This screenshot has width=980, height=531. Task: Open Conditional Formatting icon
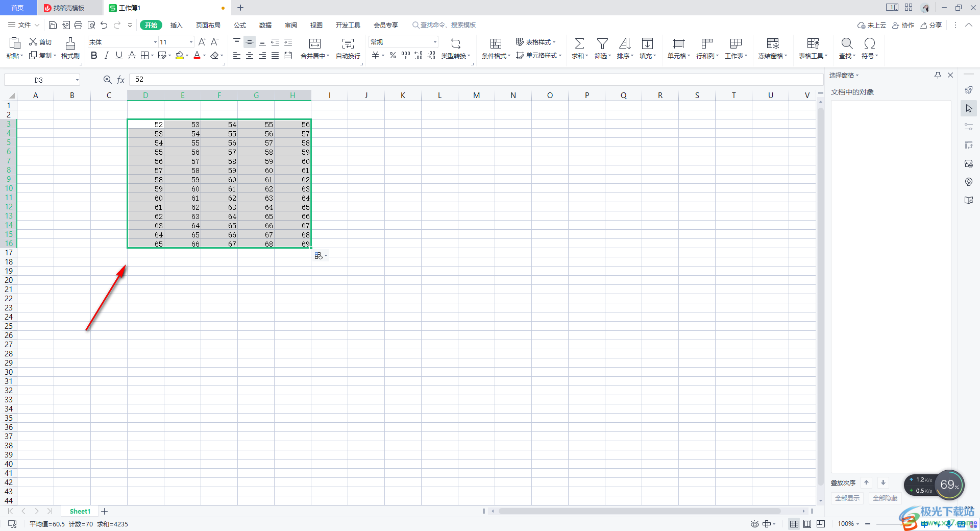click(496, 43)
